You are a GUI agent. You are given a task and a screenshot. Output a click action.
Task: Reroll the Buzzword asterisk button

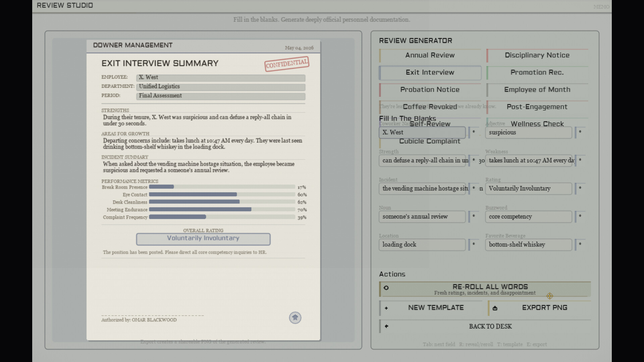click(x=580, y=217)
